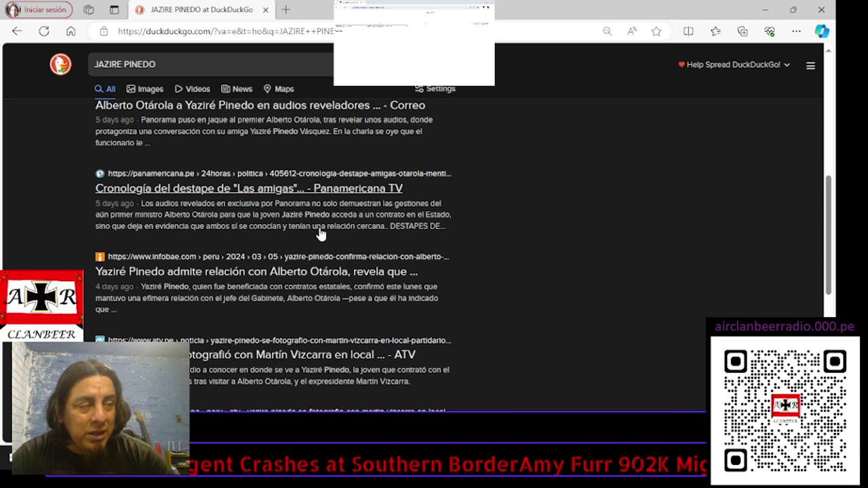This screenshot has width=868, height=488.
Task: Open the Correo result about Alberto Otárola
Action: [x=260, y=105]
